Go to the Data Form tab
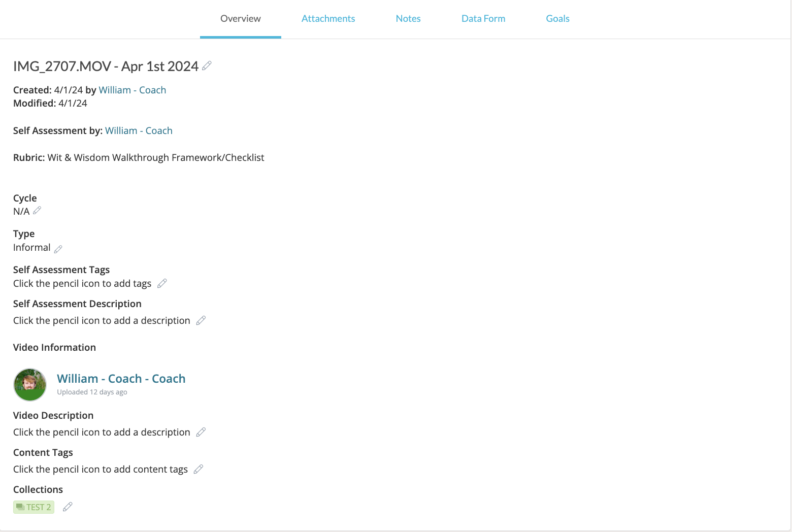The width and height of the screenshot is (792, 532). pos(483,19)
